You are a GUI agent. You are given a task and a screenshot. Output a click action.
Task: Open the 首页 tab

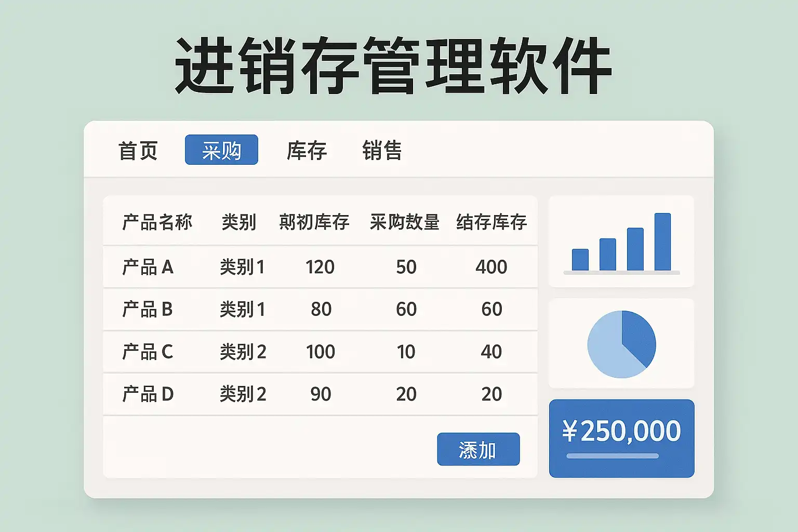click(138, 151)
